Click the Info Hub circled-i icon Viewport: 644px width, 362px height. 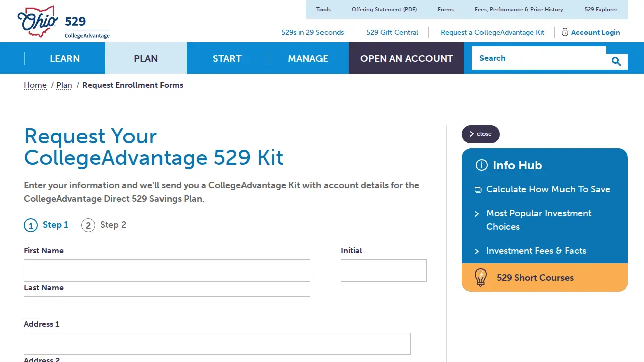(481, 165)
